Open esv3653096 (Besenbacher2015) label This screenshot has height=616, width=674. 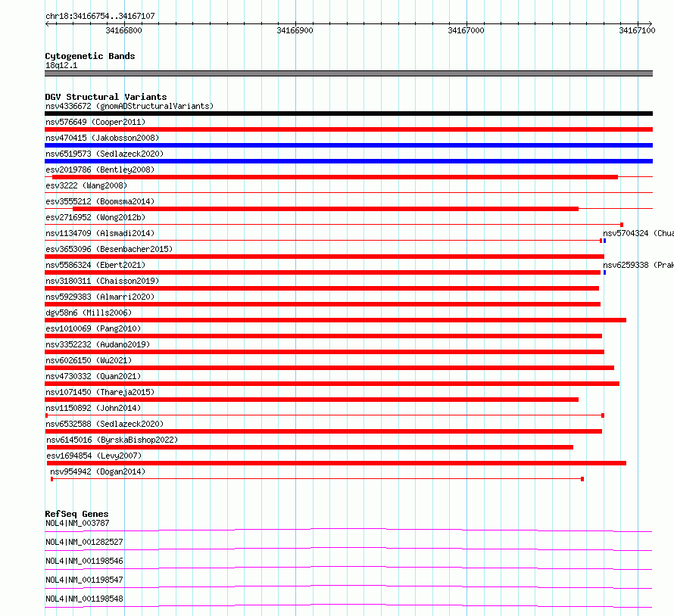click(109, 249)
